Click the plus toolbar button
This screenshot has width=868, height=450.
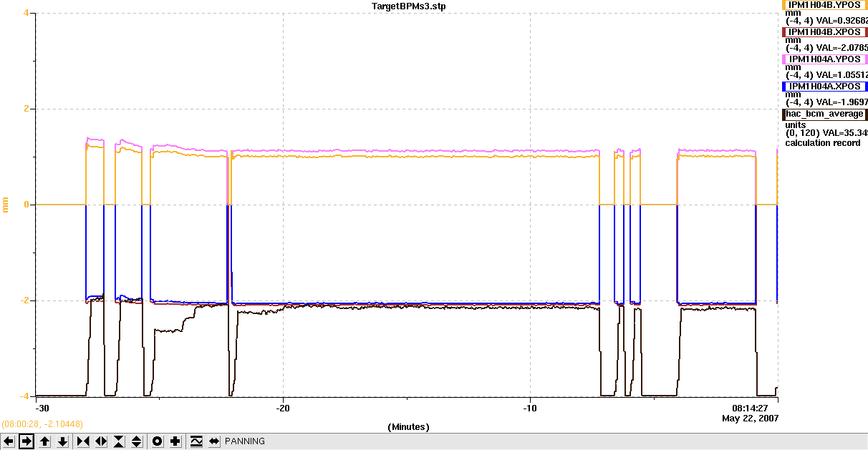175,441
